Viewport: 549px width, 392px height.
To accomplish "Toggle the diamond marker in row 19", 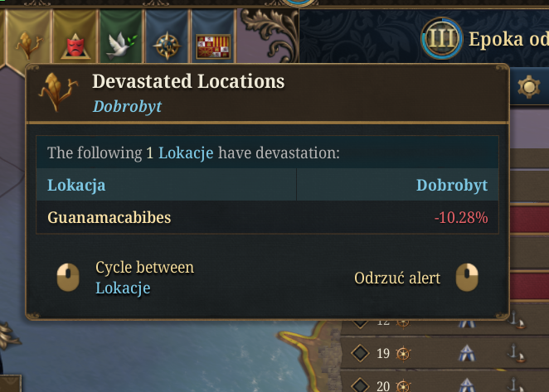I will (361, 354).
